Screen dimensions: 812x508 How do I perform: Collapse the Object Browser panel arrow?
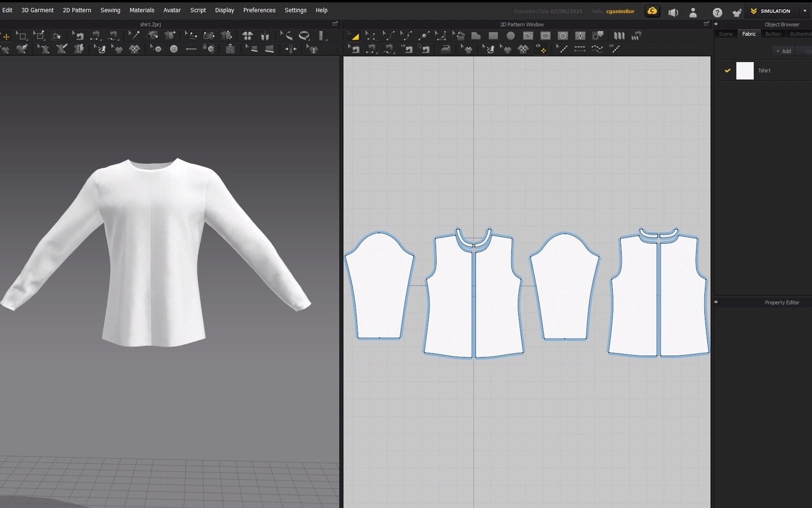tap(716, 24)
